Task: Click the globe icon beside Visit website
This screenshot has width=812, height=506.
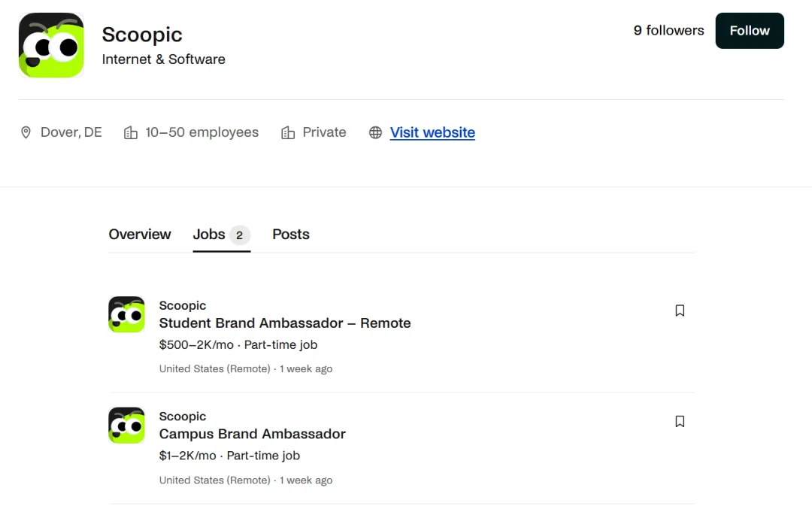Action: [375, 132]
